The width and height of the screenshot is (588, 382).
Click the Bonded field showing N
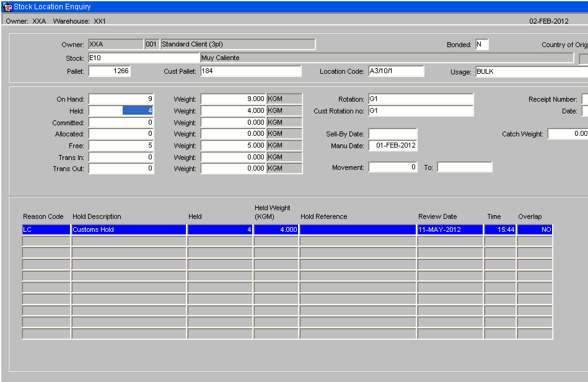point(482,44)
